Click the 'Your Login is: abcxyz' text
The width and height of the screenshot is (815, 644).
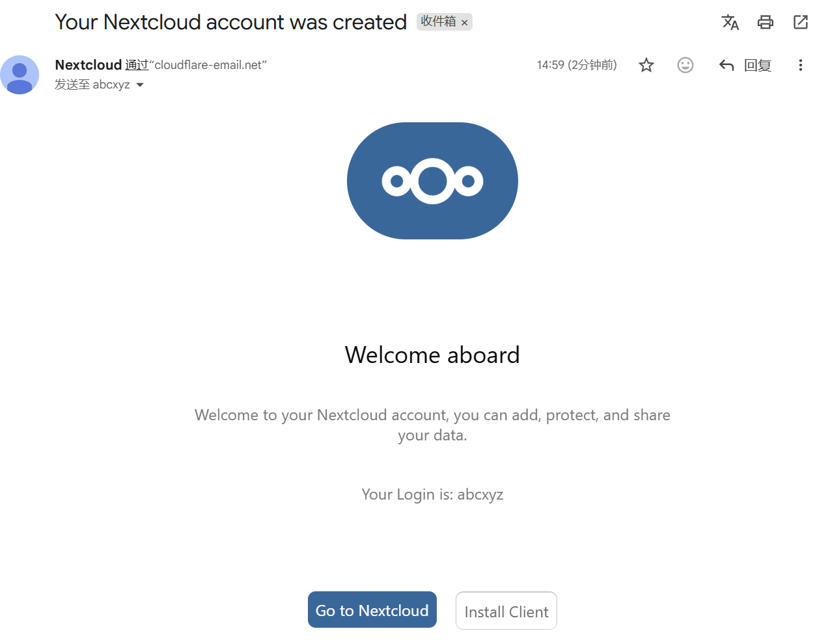click(432, 494)
